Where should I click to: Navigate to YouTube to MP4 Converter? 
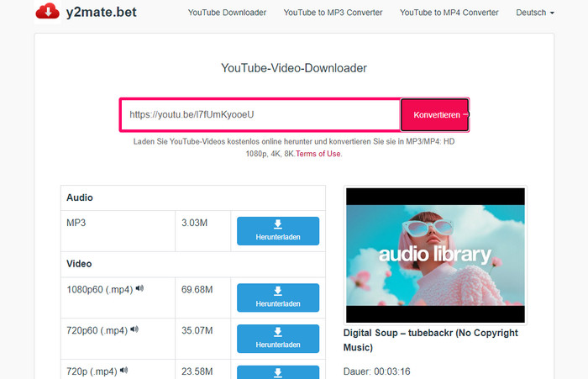pyautogui.click(x=449, y=13)
